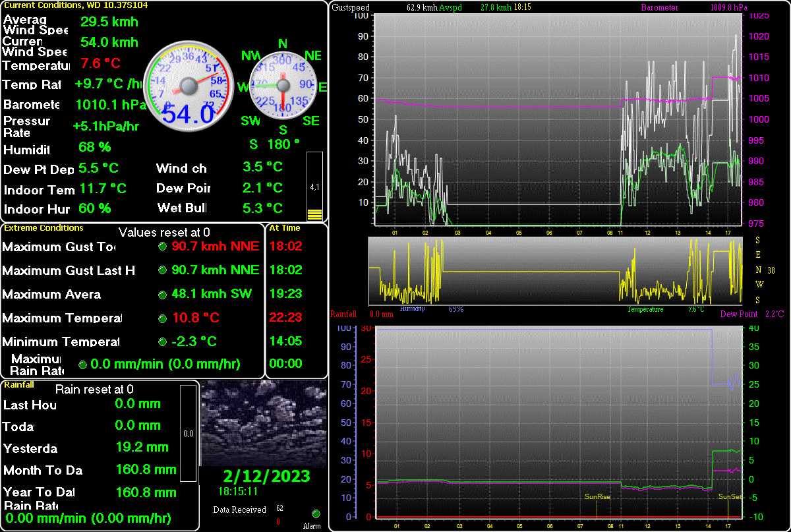Click the Maximum Average wind speed LED

(x=162, y=294)
